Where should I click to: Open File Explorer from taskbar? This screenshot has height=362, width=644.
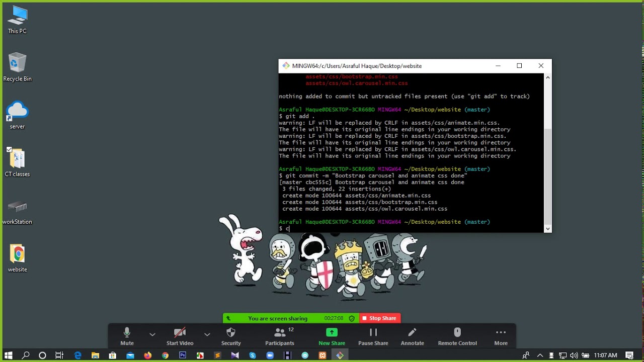pyautogui.click(x=95, y=355)
